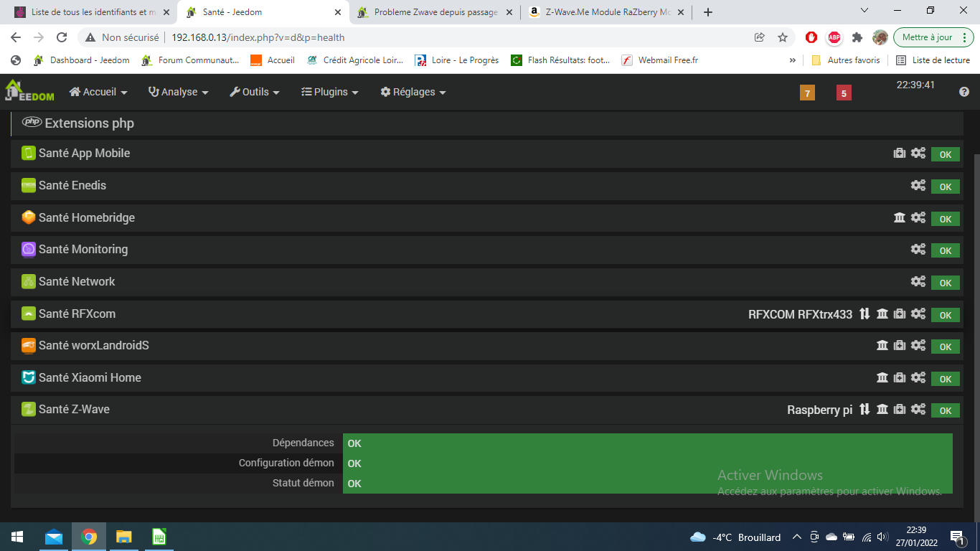The height and width of the screenshot is (551, 980).
Task: Open the Réglages dropdown menu
Action: [413, 92]
